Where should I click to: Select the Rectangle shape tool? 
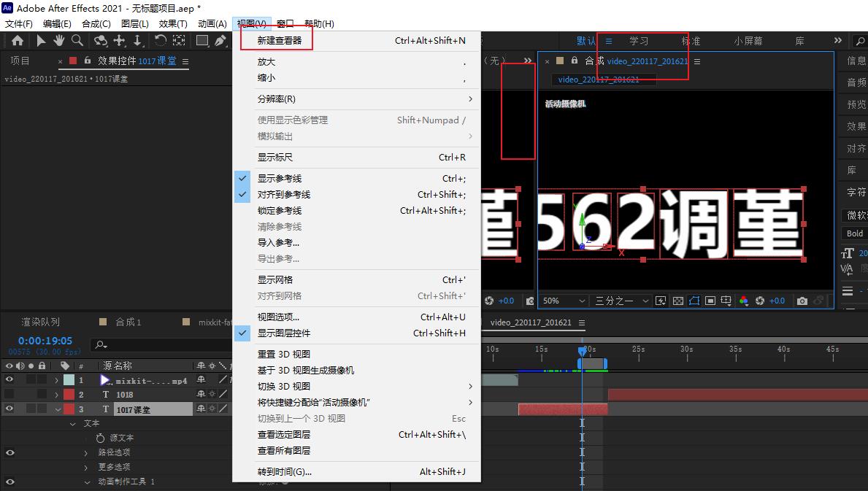coord(202,40)
